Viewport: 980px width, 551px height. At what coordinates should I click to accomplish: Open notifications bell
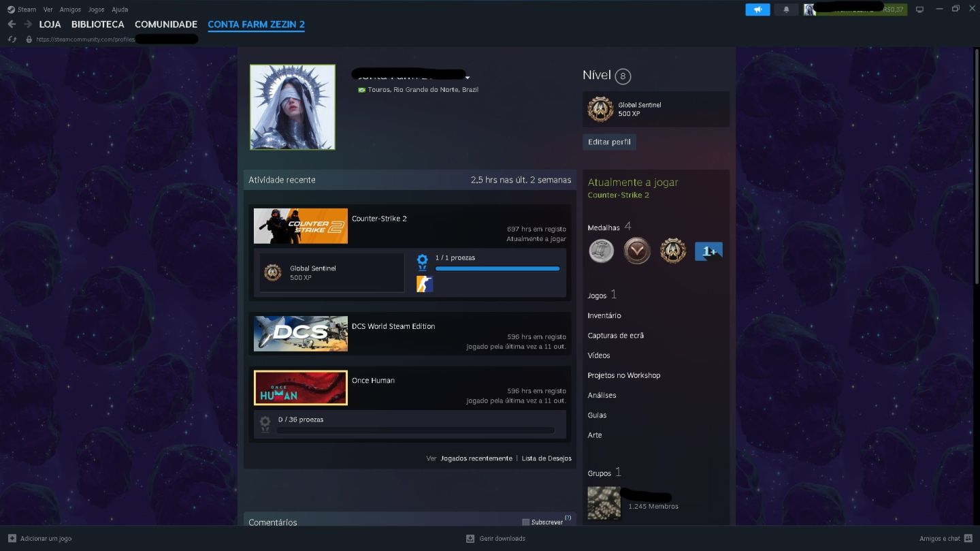(786, 10)
